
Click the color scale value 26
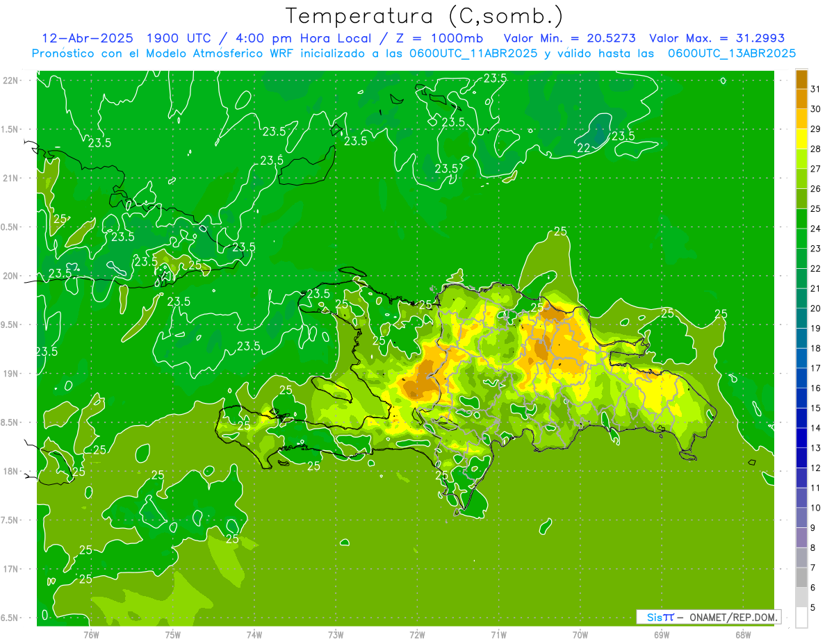click(816, 188)
